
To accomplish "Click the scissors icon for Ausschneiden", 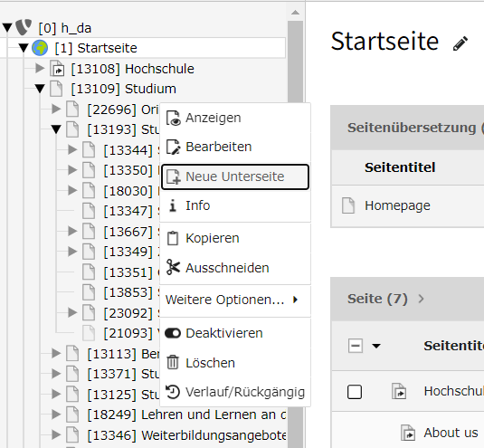I will [x=173, y=267].
